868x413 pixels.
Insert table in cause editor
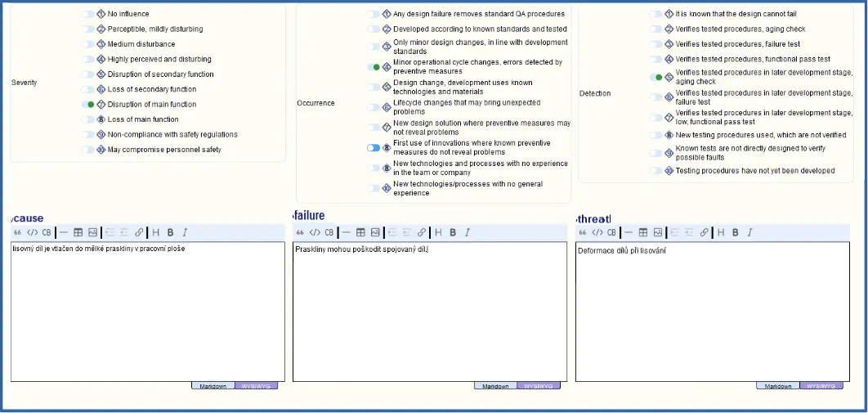click(78, 232)
